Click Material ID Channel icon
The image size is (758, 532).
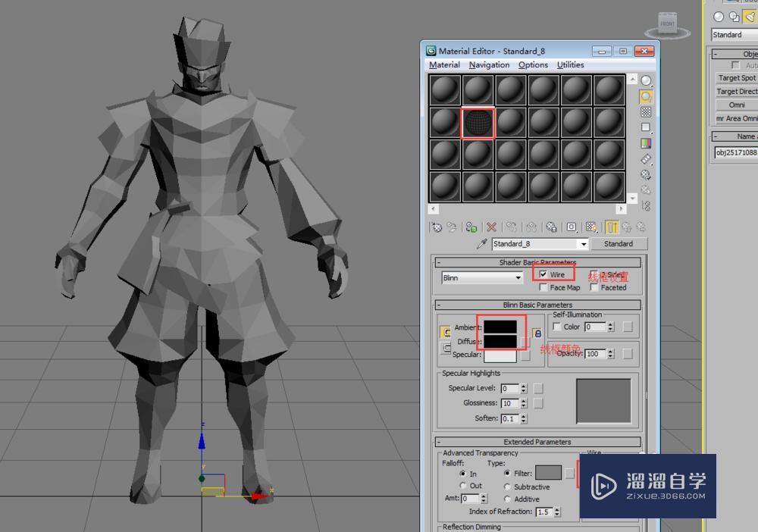[x=572, y=227]
